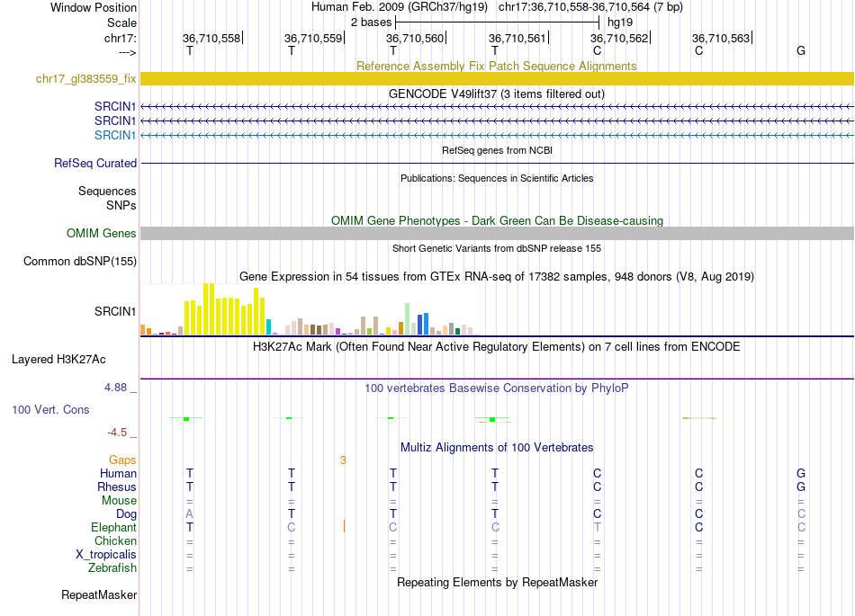Select the yellow fix patch alignment bar

click(497, 78)
